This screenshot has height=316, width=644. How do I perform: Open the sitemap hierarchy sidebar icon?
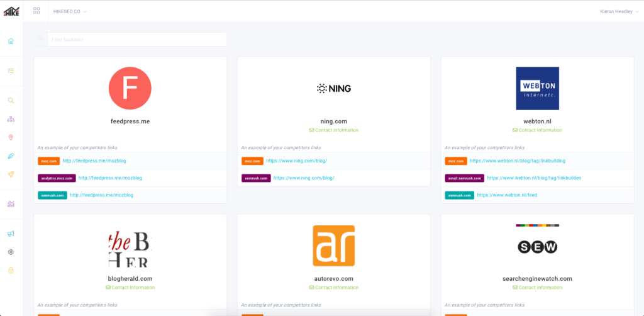coord(11,119)
